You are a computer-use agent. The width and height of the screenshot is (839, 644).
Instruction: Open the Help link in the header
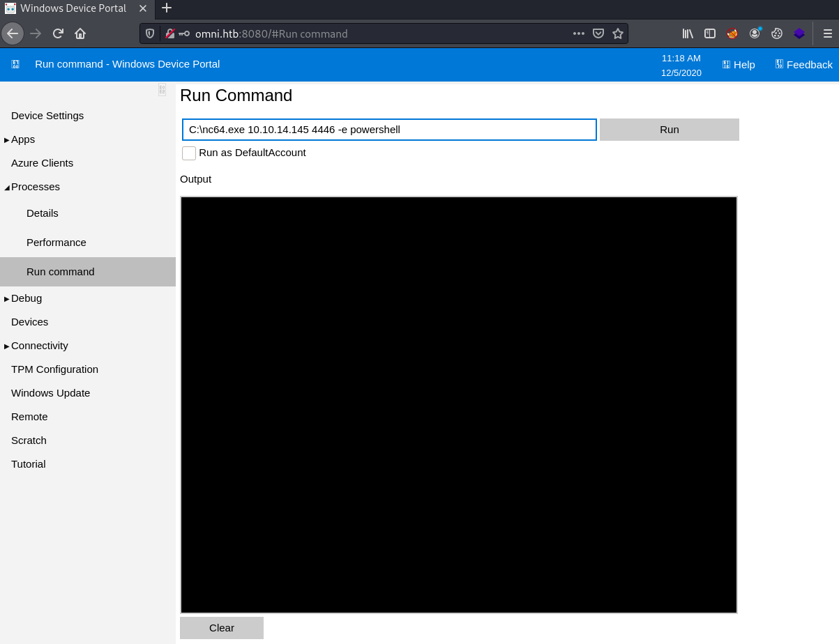(738, 64)
